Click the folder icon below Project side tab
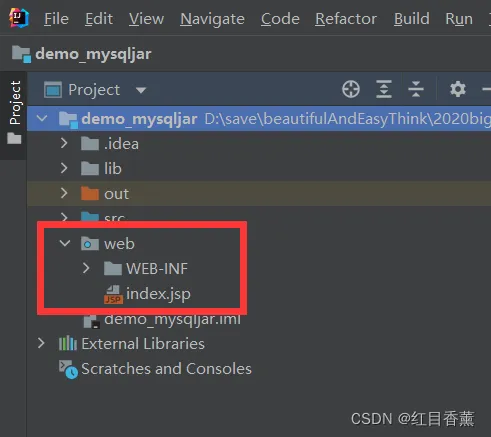Image resolution: width=491 pixels, height=437 pixels. point(14,138)
